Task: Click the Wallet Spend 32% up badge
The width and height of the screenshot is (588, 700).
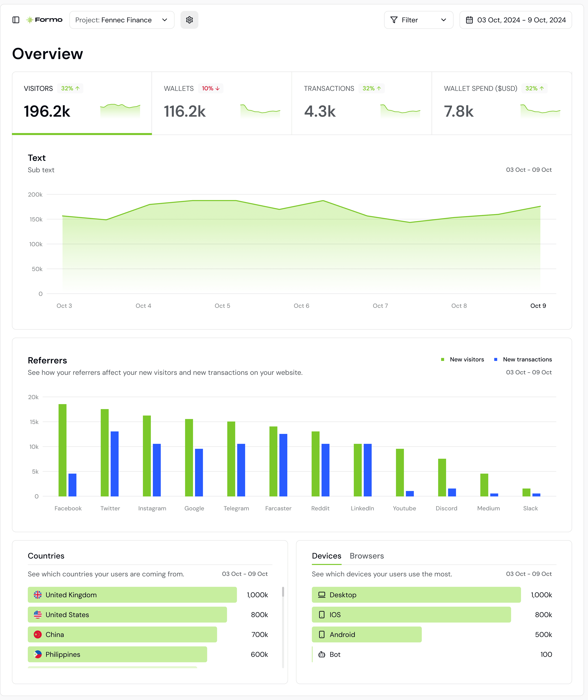Action: [534, 88]
